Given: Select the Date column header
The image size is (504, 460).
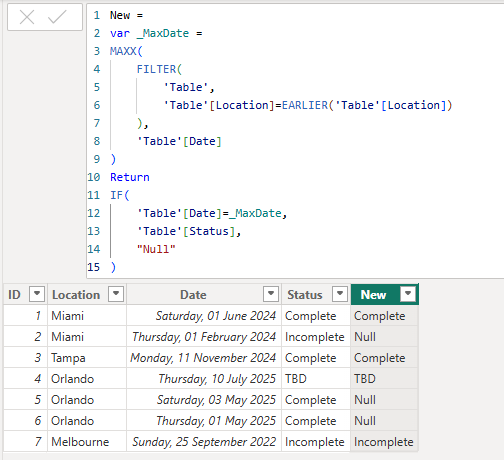Looking at the screenshot, I should [193, 295].
